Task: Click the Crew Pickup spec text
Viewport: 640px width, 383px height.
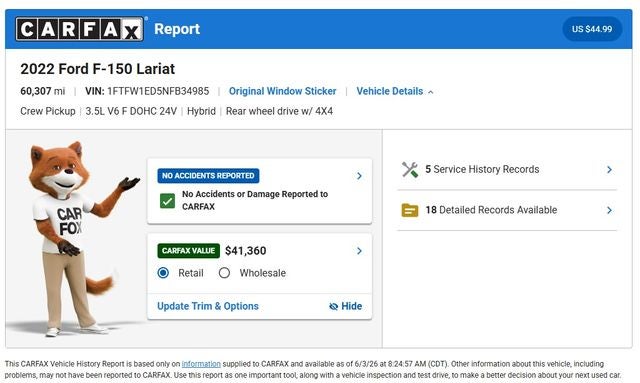Action: coord(48,111)
